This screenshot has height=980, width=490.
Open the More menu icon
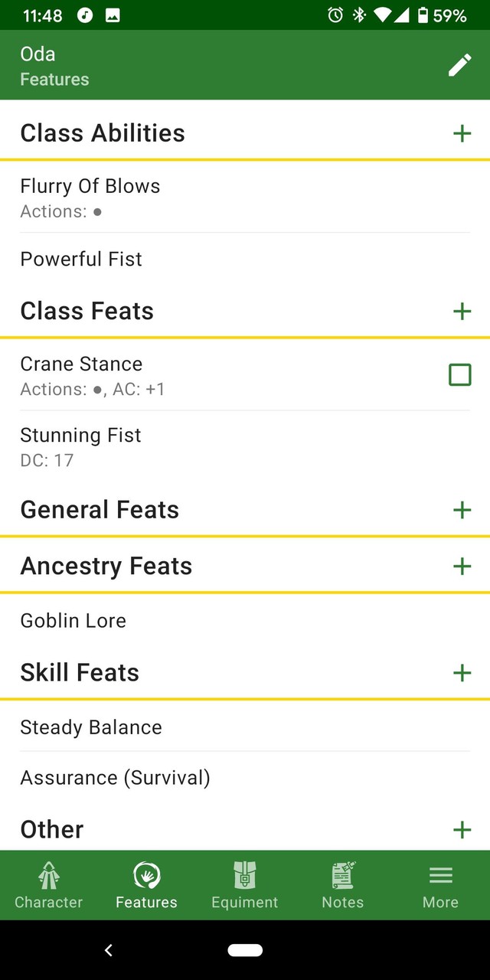(x=440, y=875)
